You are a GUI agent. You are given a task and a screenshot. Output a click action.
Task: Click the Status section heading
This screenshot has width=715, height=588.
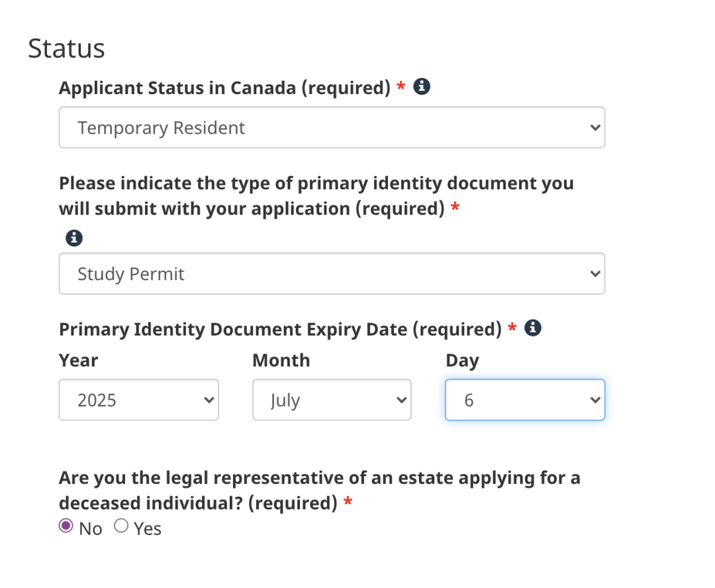tap(67, 48)
